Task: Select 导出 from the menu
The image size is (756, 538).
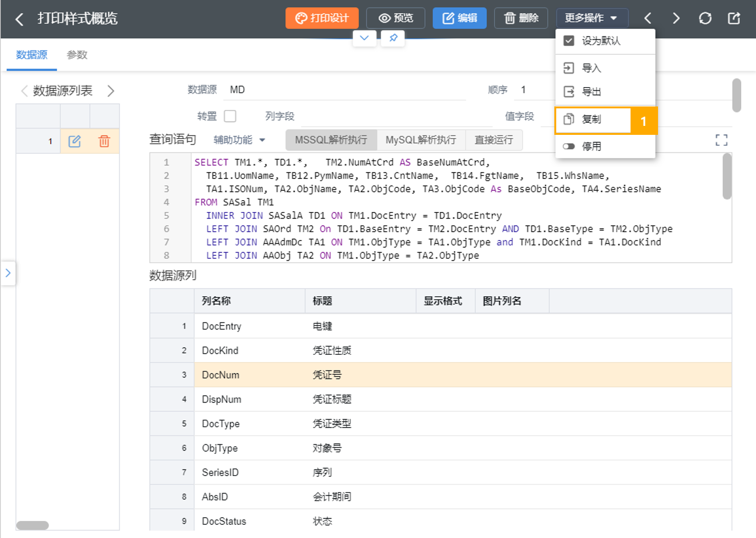Action: coord(605,92)
